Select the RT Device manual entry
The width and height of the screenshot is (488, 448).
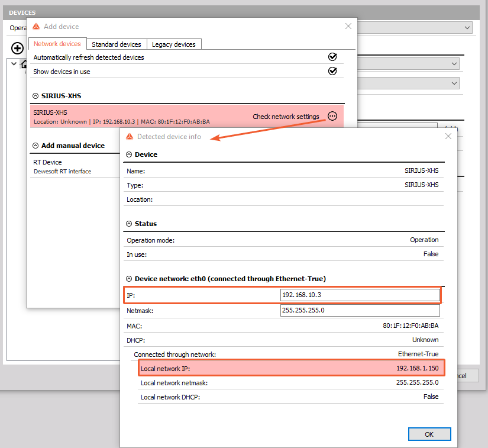click(75, 166)
